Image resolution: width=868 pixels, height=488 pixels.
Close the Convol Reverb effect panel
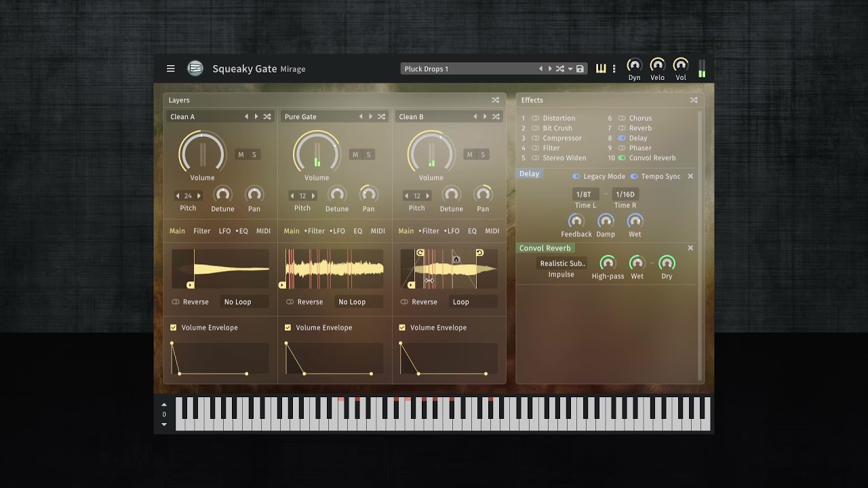[x=690, y=248]
